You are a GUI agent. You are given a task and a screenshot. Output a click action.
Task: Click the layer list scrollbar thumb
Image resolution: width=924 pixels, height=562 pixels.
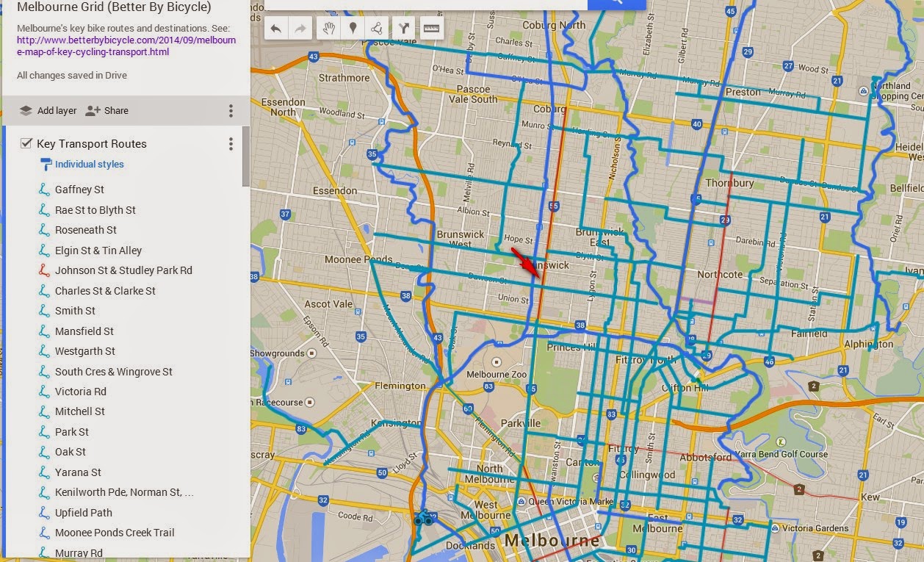click(x=246, y=156)
